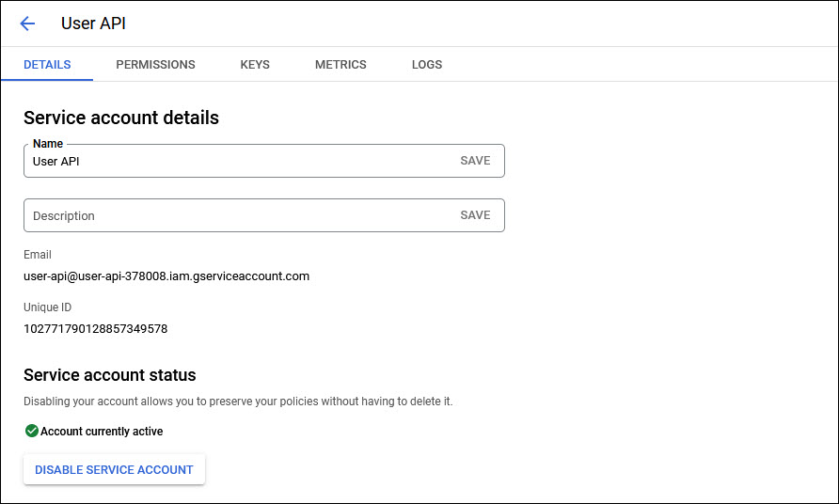Click the disabling account explanation text
Viewport: 839px width, 504px height.
(x=238, y=402)
